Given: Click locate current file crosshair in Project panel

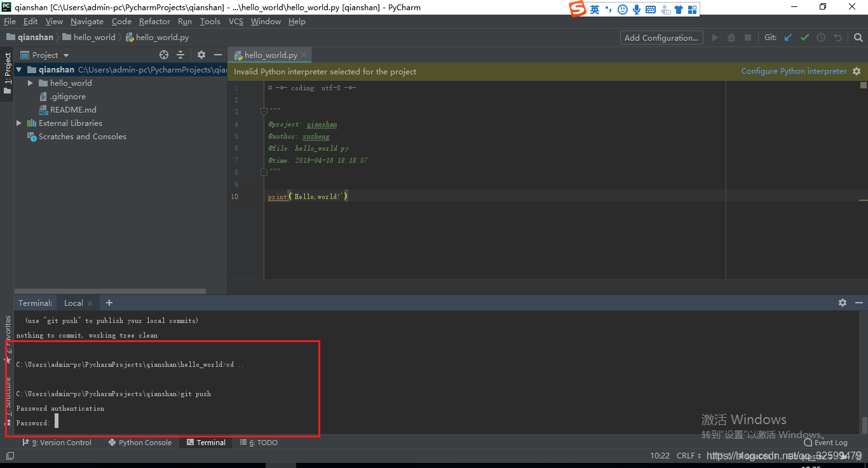Looking at the screenshot, I should pos(164,55).
